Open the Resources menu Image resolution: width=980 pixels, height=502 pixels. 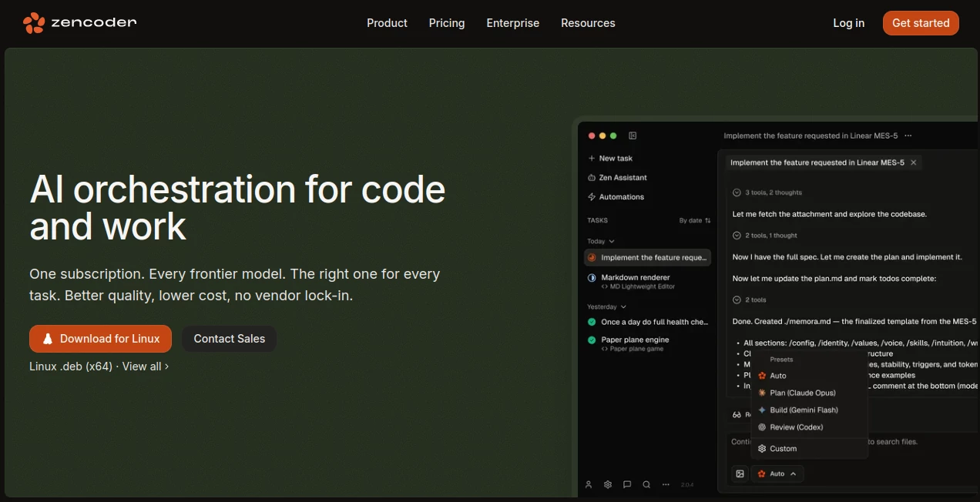[x=588, y=23]
